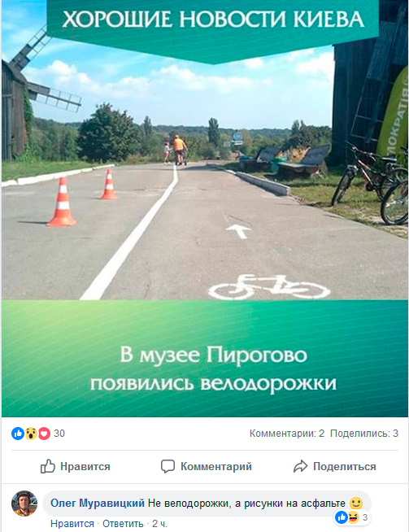The height and width of the screenshot is (532, 409).
Task: Click the Поделиться button on the post
Action: tap(335, 467)
